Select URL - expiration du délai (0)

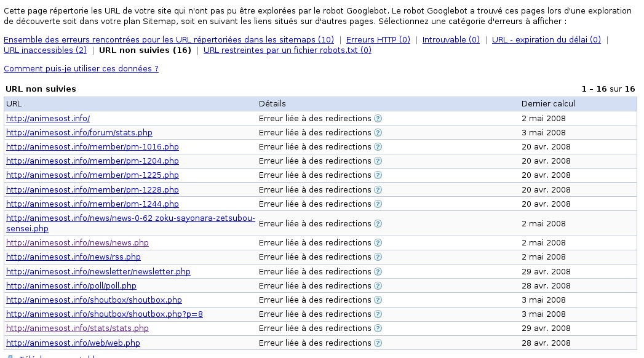(546, 40)
